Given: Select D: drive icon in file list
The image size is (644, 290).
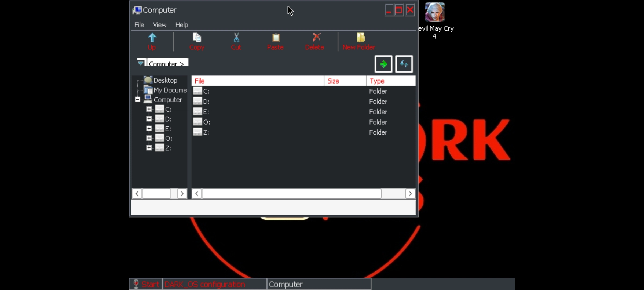Looking at the screenshot, I should 197,101.
